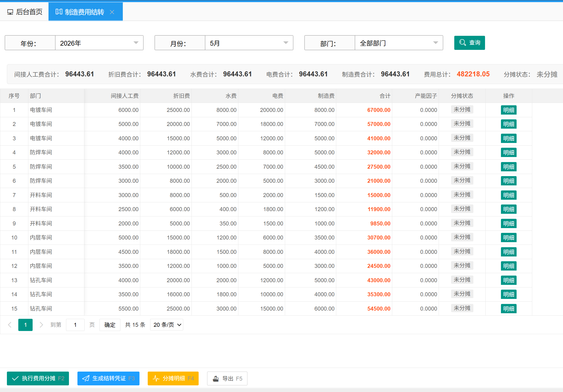Click 生成结转凭证 F3 button
Viewport: 563px width, 392px height.
click(108, 378)
